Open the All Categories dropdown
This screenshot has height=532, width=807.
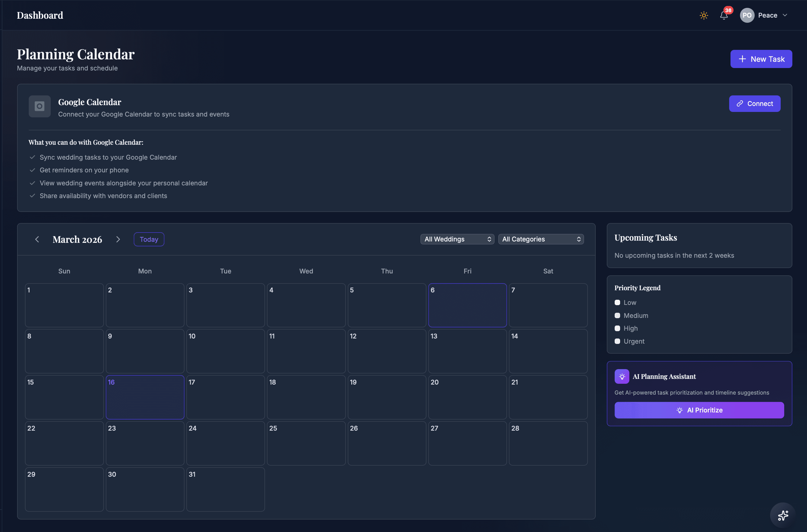[x=541, y=239]
